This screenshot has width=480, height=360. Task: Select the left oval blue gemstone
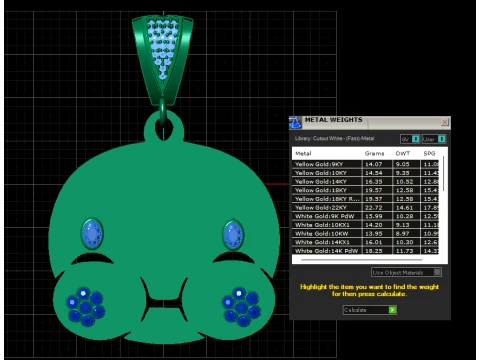92,234
